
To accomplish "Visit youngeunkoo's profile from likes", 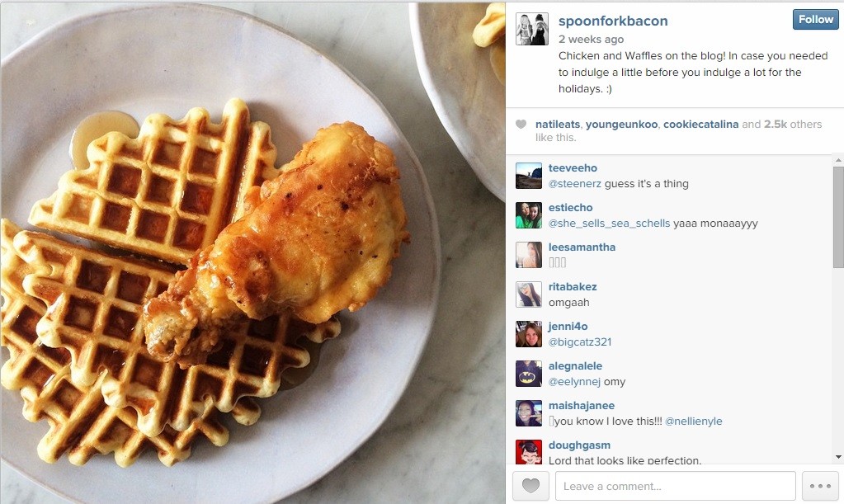I will click(622, 125).
